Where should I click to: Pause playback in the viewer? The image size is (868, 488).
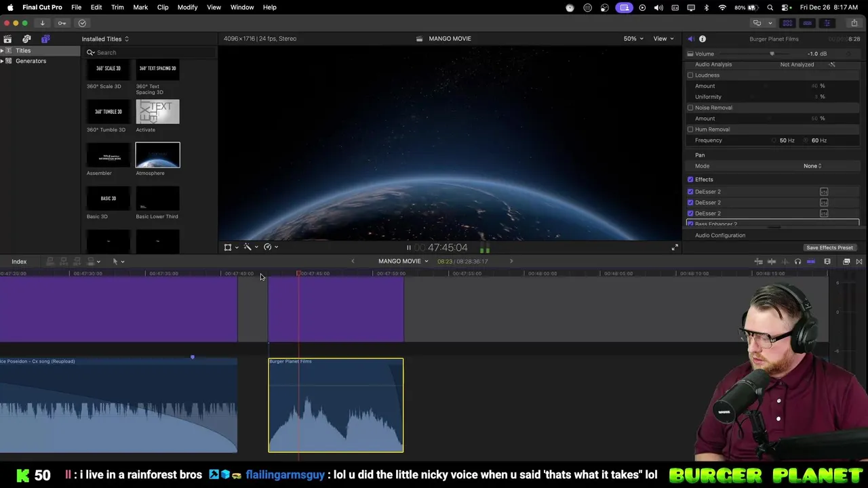pos(408,247)
